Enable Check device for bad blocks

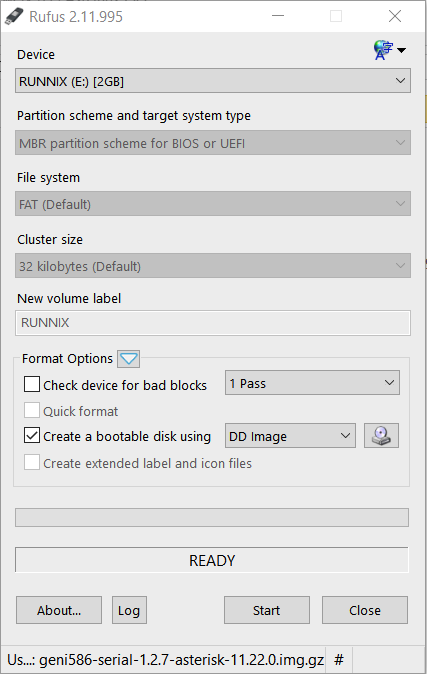coord(32,384)
